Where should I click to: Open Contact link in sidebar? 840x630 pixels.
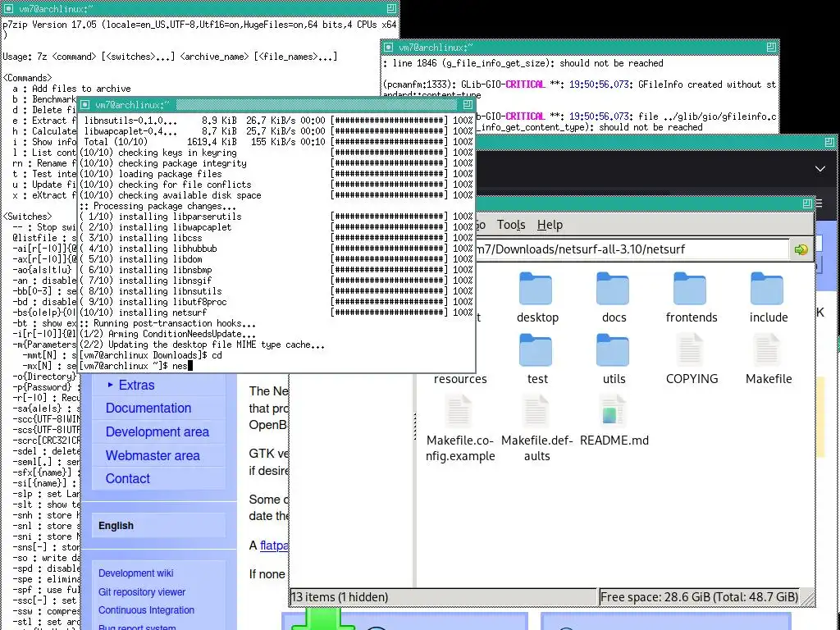click(x=127, y=479)
